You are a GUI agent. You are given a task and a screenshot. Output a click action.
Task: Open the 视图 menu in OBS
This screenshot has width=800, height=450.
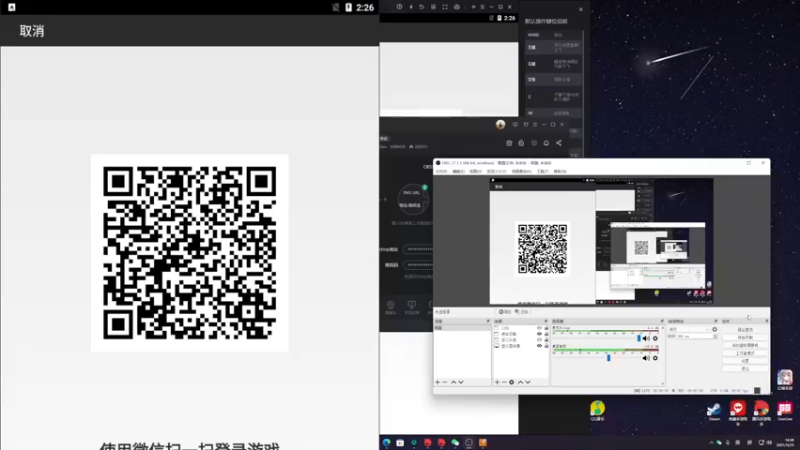(475, 171)
